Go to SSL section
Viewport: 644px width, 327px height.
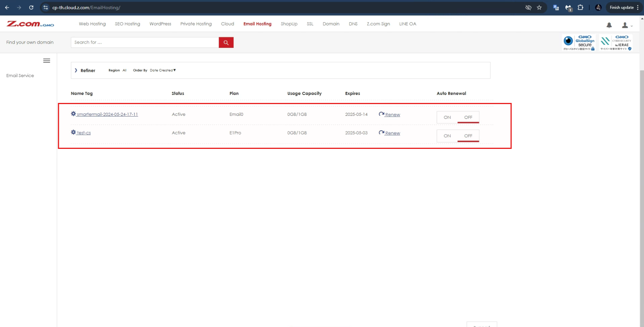coord(310,24)
